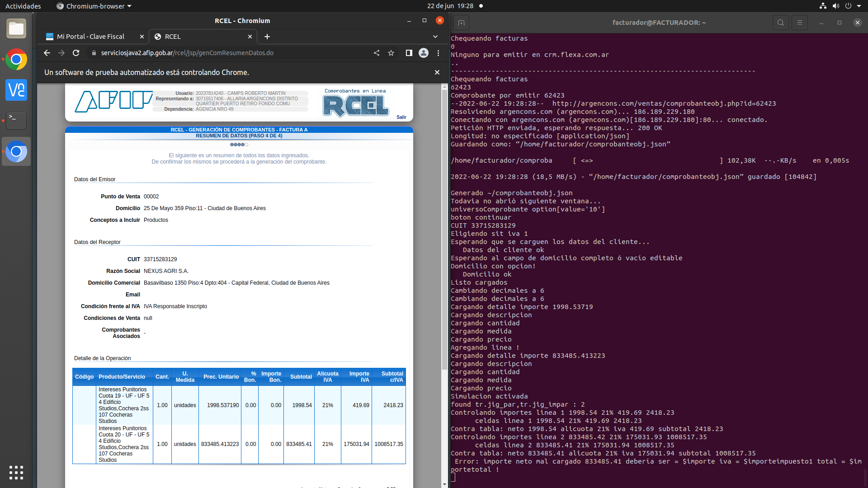Click Intereses Punitorios Cuota 19 description

point(124,405)
